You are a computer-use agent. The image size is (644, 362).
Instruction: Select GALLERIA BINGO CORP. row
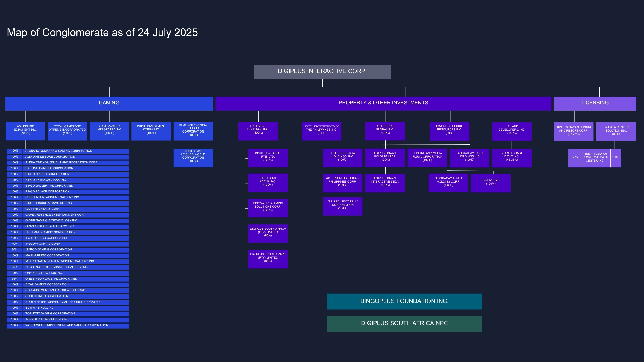[x=68, y=209]
